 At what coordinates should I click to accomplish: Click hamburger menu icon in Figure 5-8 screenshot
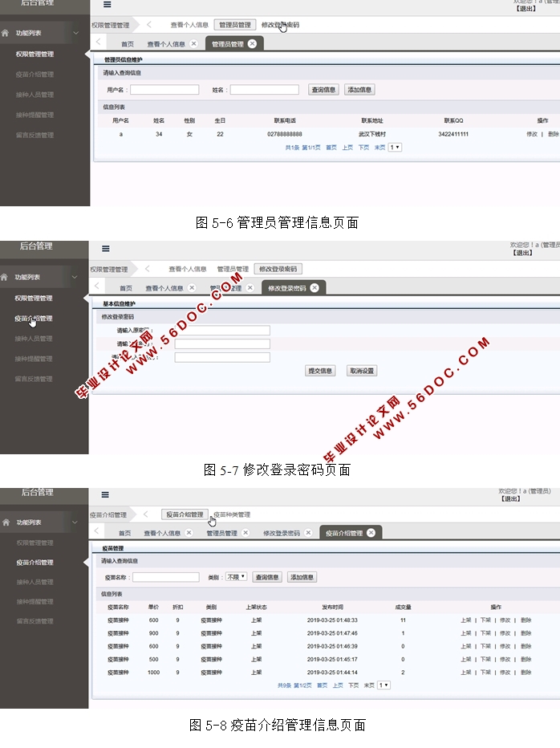click(x=105, y=494)
